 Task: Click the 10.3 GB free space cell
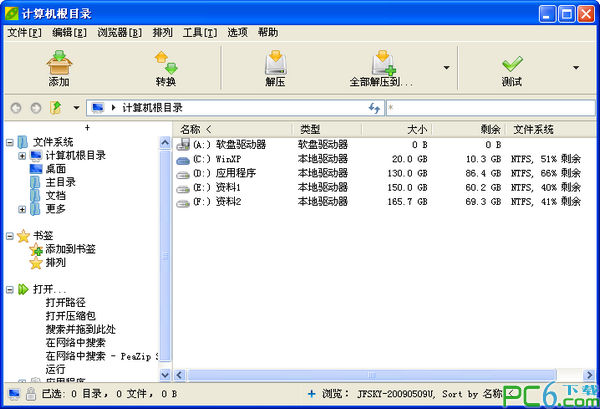[x=483, y=159]
